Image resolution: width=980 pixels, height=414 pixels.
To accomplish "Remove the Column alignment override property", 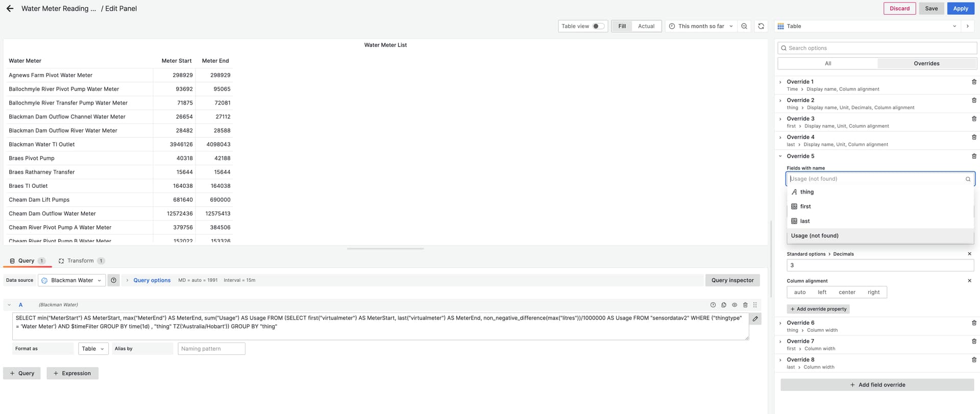I will pyautogui.click(x=969, y=281).
